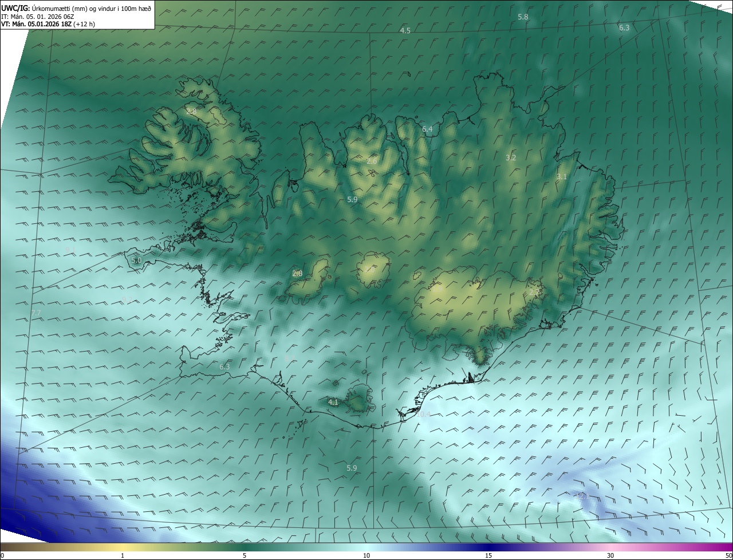Click the 5.0 value label on map
Screen dimensions: 733x560
[136, 260]
